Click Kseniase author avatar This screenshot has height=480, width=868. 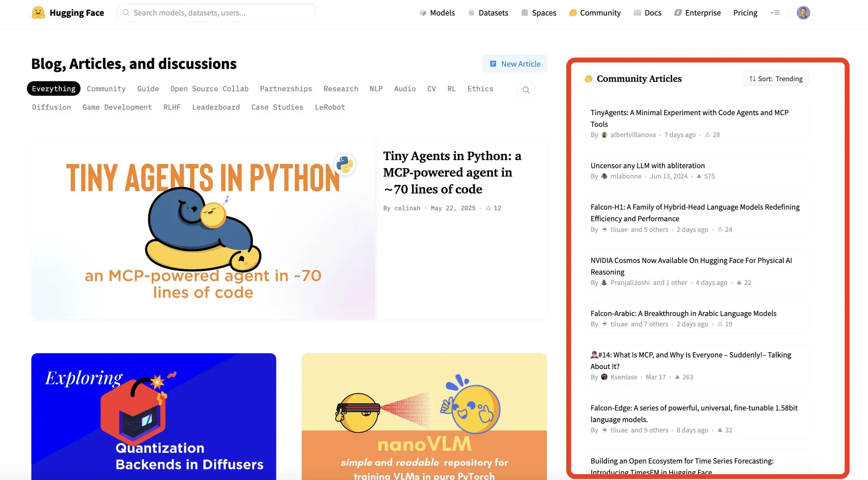click(604, 377)
